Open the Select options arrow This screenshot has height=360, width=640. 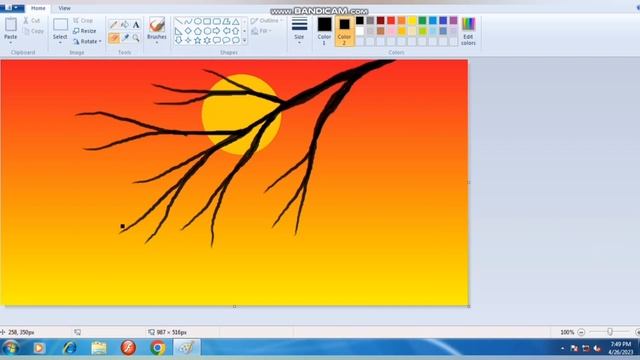tap(60, 42)
